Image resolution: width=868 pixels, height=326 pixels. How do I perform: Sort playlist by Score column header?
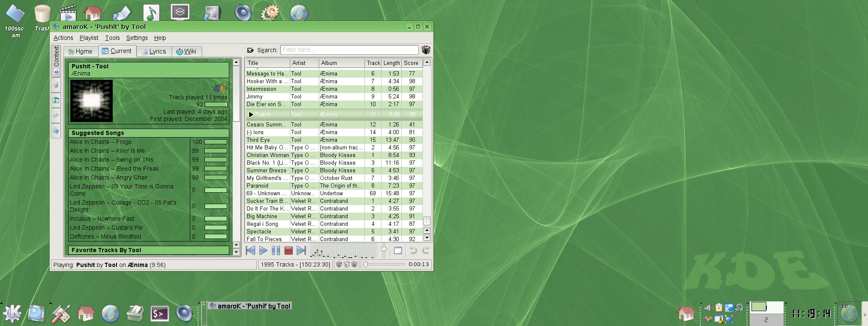click(412, 63)
